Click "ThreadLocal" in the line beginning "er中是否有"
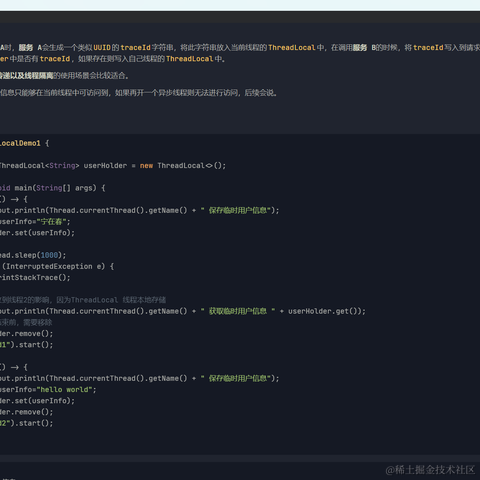This screenshot has width=480, height=480. click(x=189, y=59)
